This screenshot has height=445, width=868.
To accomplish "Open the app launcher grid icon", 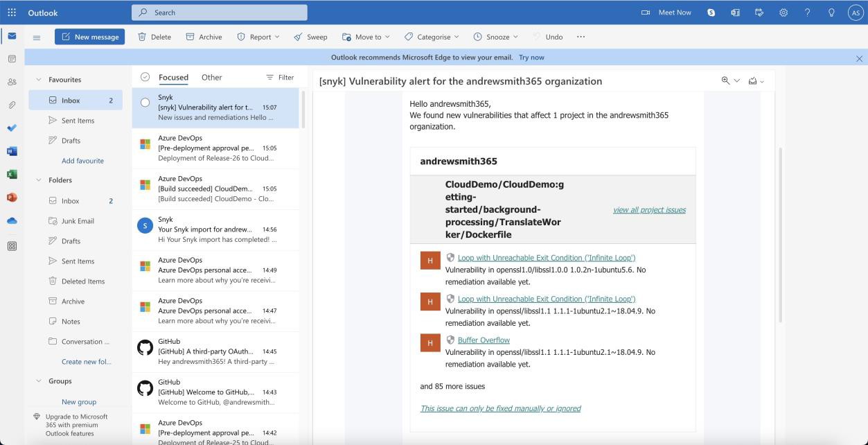I will click(x=11, y=12).
